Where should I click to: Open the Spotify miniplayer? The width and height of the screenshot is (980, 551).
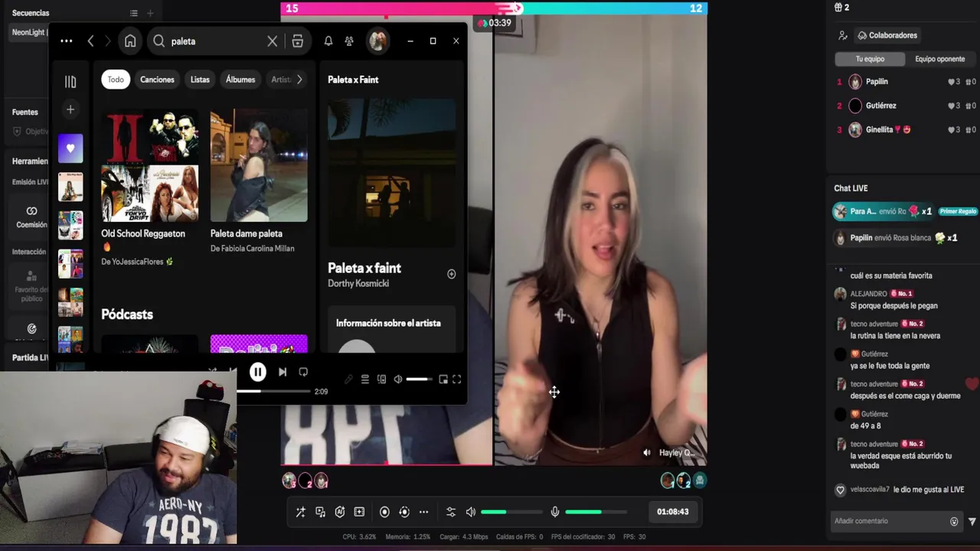point(443,380)
